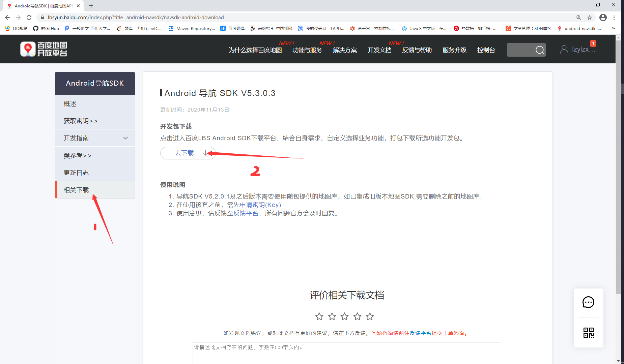This screenshot has height=364, width=624.
Task: Open the 热歌榜 - 排行榜 bookmark
Action: [x=475, y=28]
